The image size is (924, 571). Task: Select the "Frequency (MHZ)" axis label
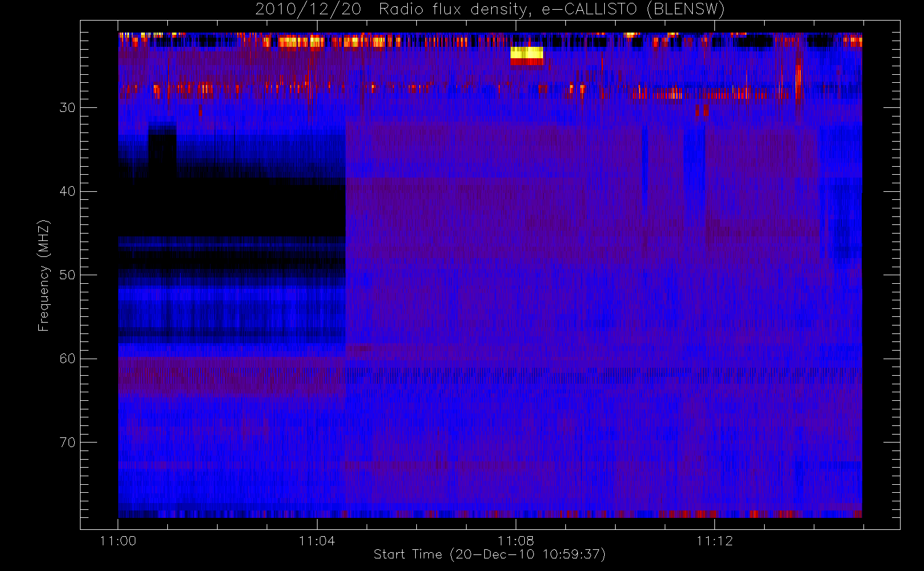click(x=44, y=275)
